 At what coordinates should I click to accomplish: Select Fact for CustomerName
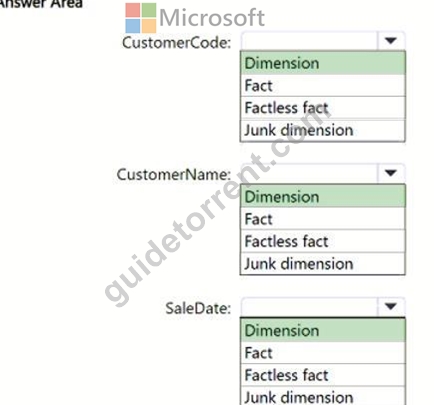click(x=323, y=219)
